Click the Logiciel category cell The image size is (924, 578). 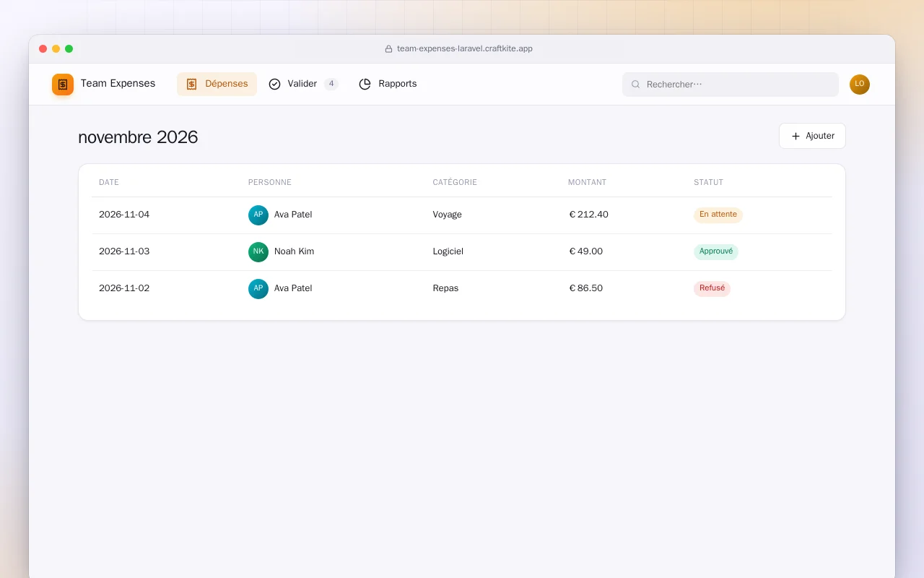click(448, 251)
